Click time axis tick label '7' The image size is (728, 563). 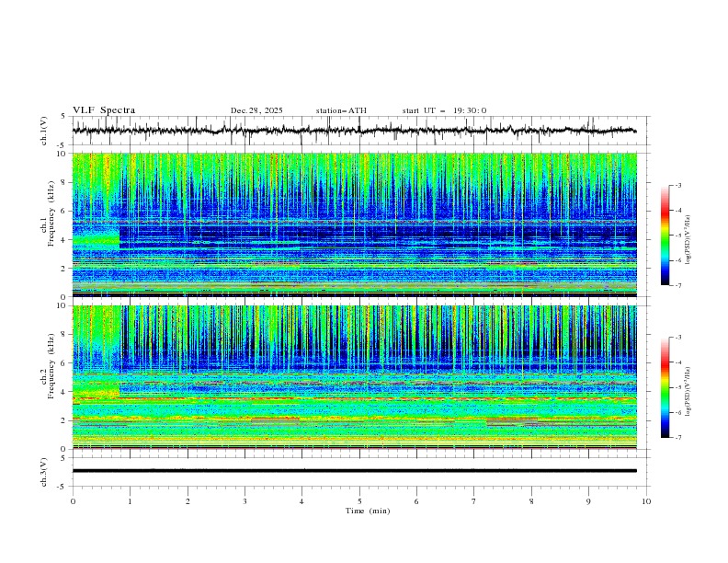pyautogui.click(x=474, y=501)
